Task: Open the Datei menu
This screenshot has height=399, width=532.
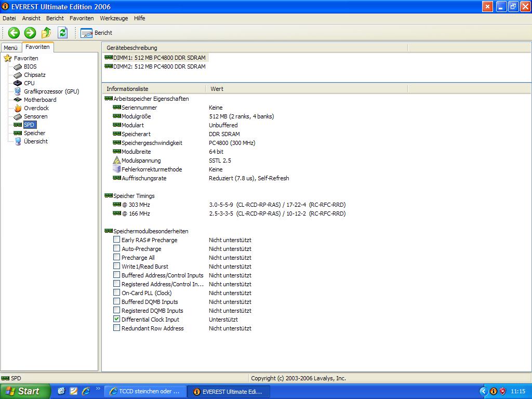Action: [x=9, y=18]
